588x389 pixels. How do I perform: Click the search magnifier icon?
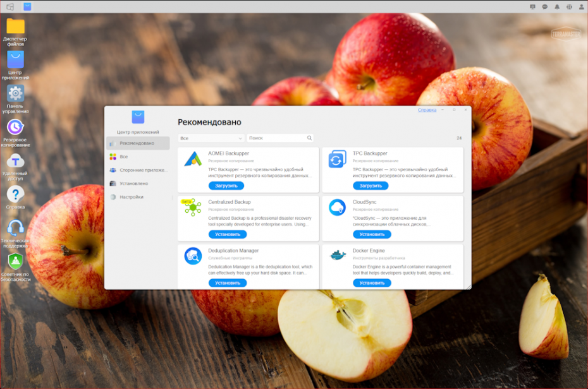[x=309, y=138]
